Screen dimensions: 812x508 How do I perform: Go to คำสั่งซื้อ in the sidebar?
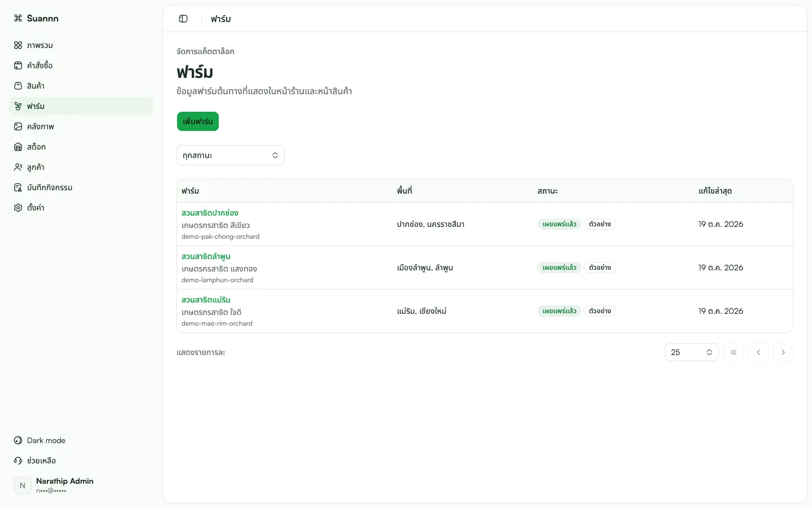(x=81, y=65)
